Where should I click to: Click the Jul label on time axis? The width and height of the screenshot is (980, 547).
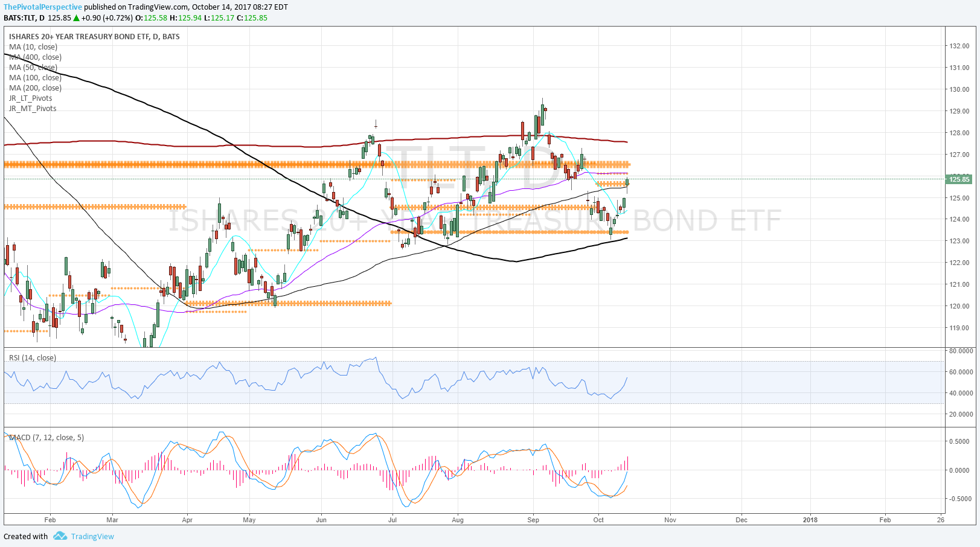pyautogui.click(x=392, y=519)
